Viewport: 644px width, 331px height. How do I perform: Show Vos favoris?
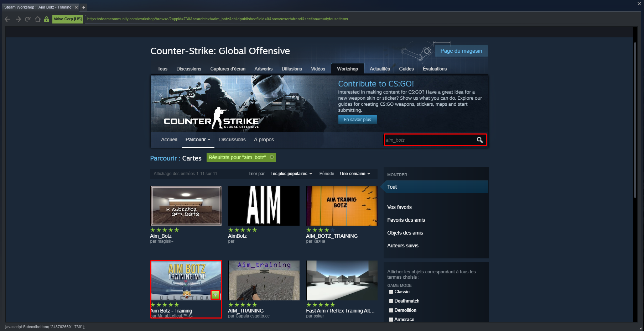click(x=399, y=207)
